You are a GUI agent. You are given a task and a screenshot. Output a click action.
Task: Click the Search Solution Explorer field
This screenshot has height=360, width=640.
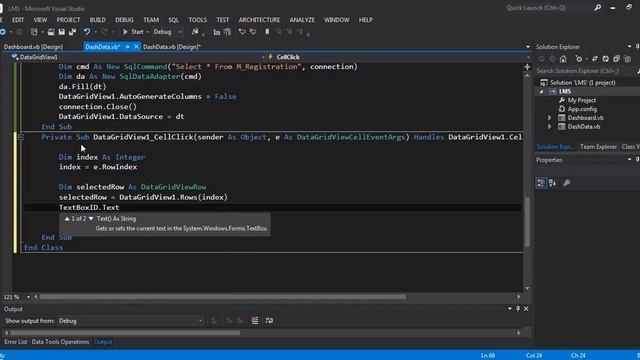coord(586,71)
